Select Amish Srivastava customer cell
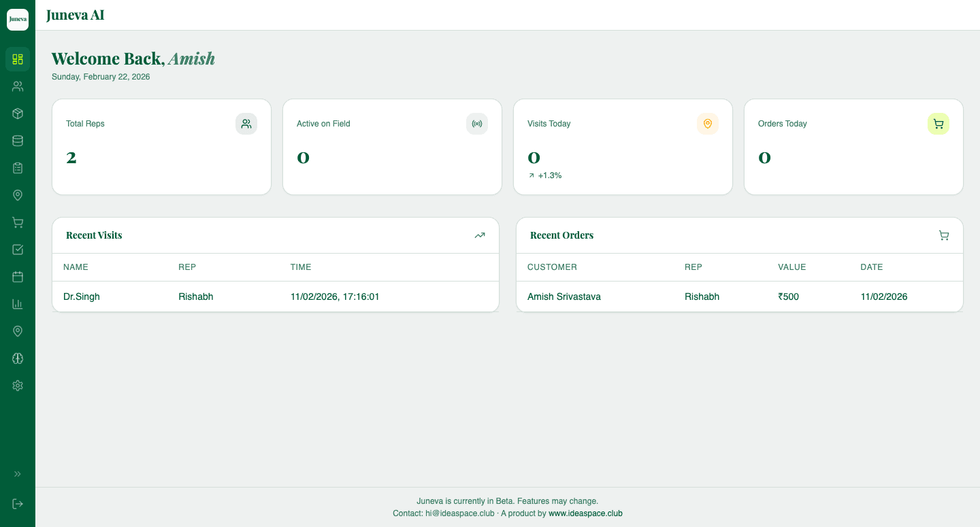 pyautogui.click(x=564, y=296)
